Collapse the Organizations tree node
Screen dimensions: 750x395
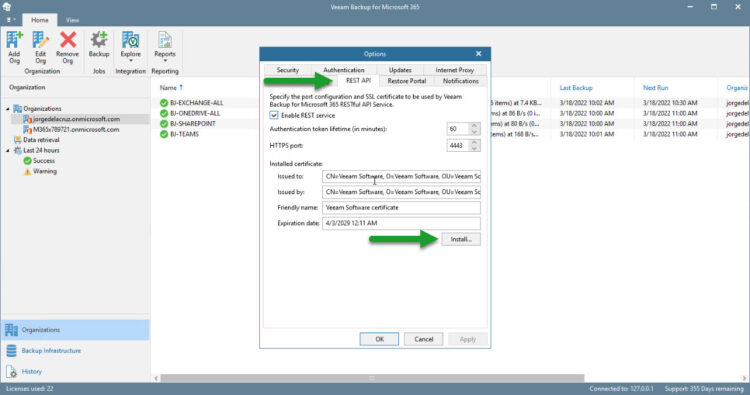point(8,109)
